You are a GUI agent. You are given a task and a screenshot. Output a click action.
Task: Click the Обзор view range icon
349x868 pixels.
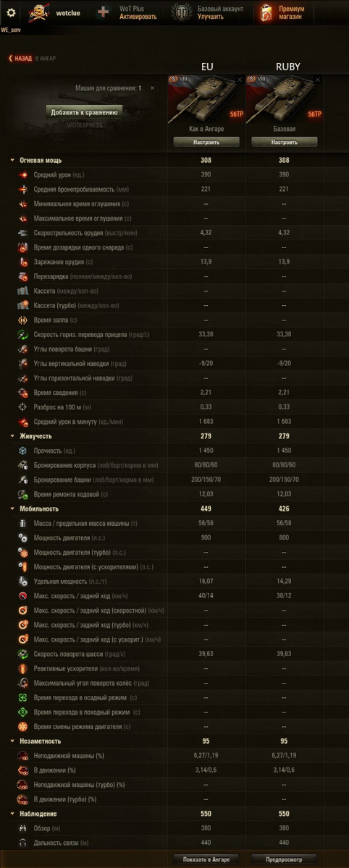[x=24, y=828]
